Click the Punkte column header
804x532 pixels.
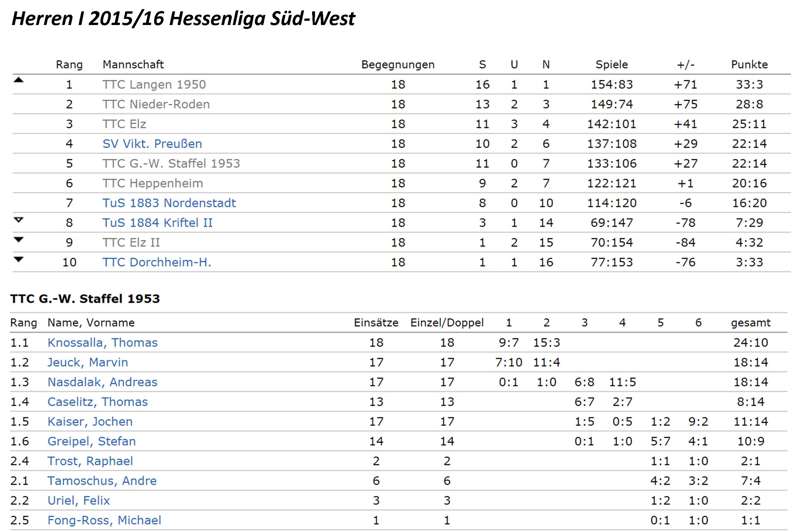749,64
